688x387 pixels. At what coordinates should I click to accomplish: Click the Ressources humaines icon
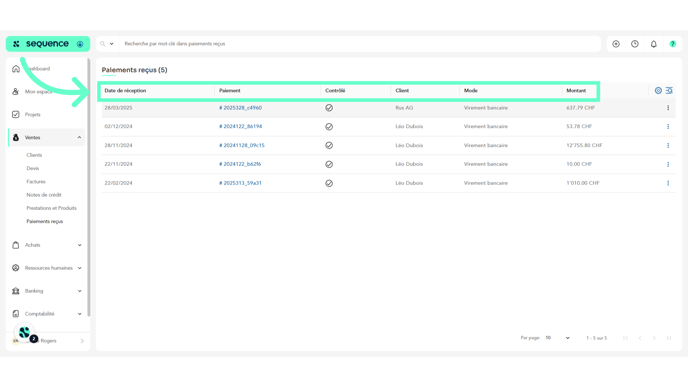coord(16,268)
